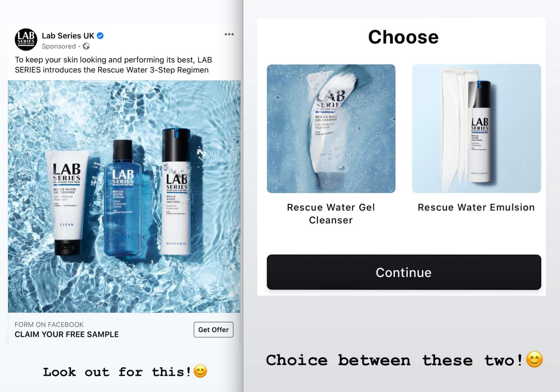Click the smiley emoji after 'these two!'
Viewport: 560px width, 392px height.
(x=534, y=360)
